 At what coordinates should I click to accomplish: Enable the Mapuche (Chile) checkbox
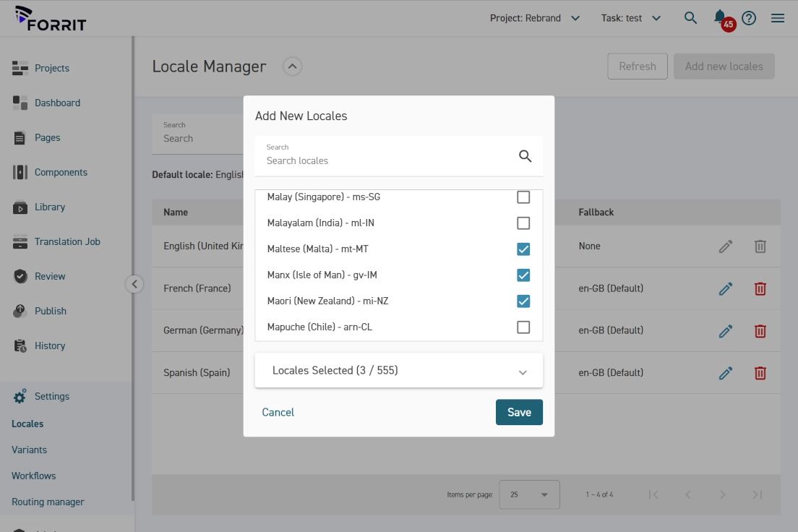[x=523, y=327]
